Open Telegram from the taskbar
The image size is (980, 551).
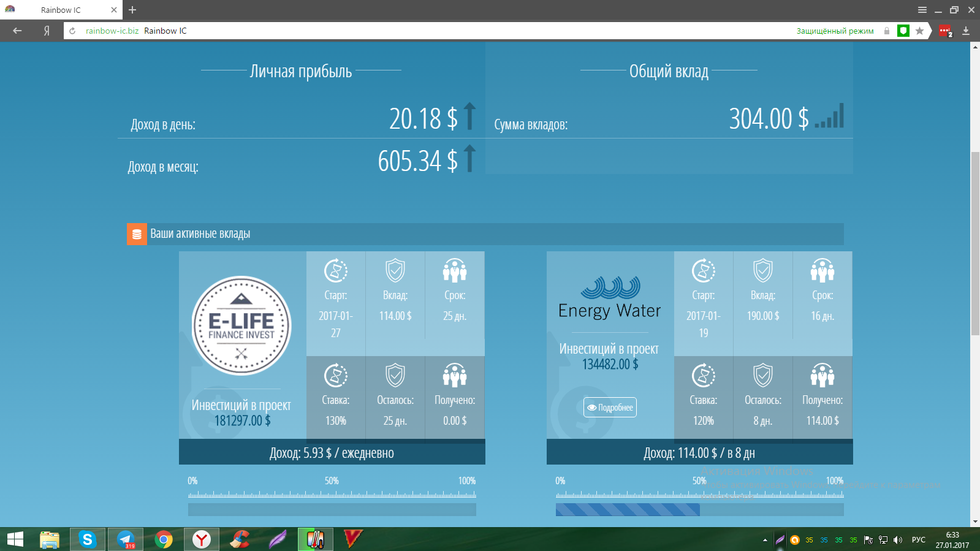tap(126, 539)
